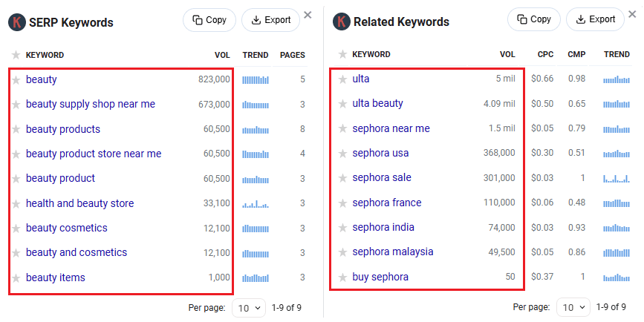
Task: Star the 'beauty product store near me' keyword
Action: (16, 154)
